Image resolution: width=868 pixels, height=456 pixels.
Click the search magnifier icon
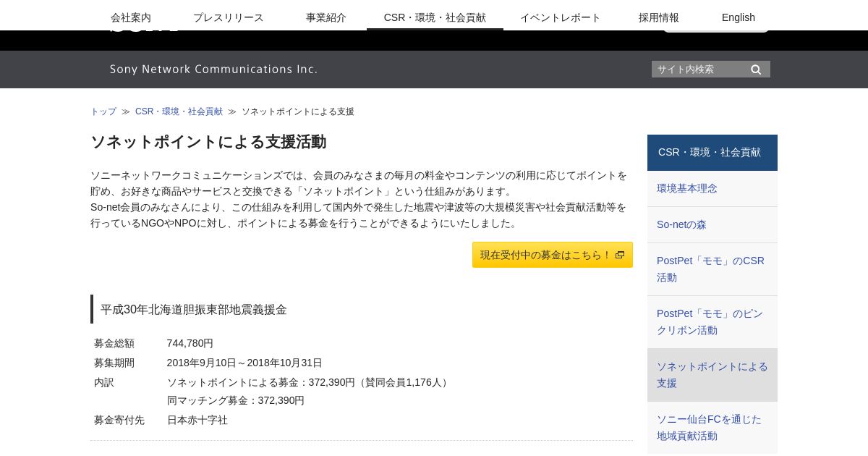click(x=756, y=69)
